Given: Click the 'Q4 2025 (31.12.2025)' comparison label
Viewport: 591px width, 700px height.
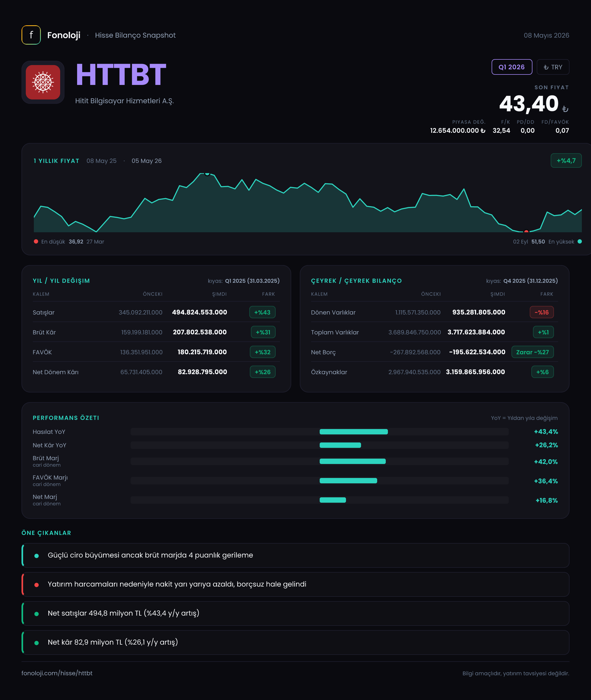Looking at the screenshot, I should tap(531, 281).
